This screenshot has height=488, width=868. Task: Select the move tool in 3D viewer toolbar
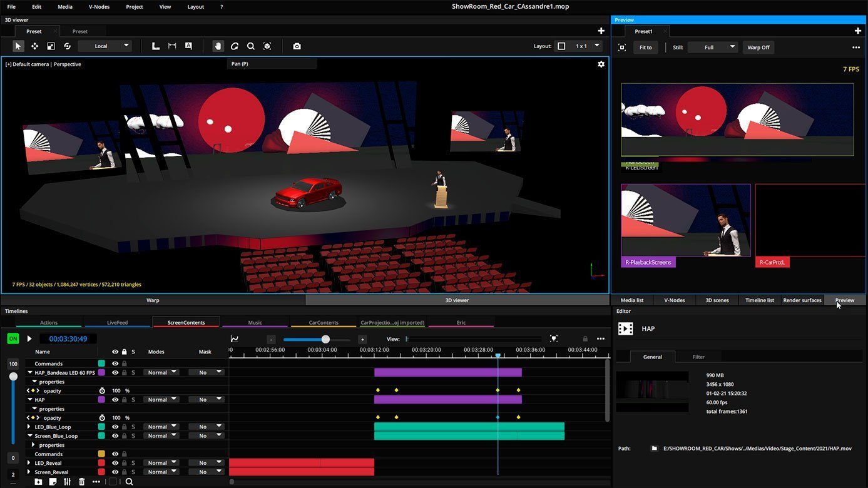pos(34,46)
